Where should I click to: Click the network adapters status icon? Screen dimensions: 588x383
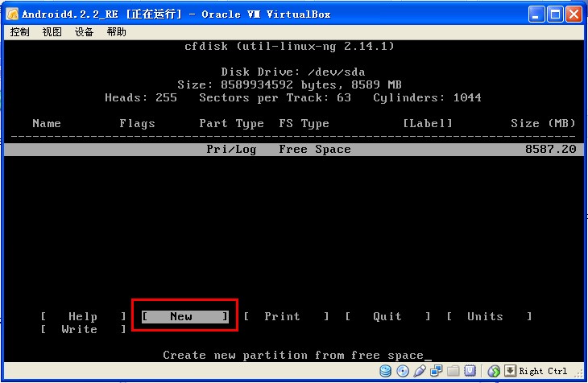pyautogui.click(x=436, y=371)
